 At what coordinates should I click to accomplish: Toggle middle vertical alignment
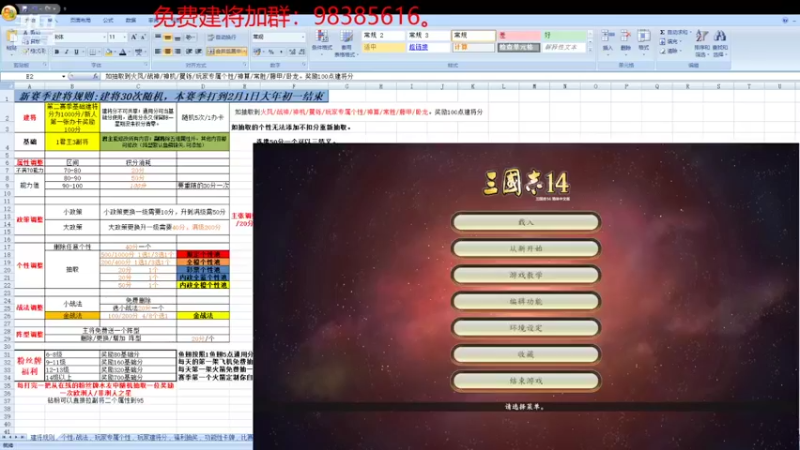point(167,37)
